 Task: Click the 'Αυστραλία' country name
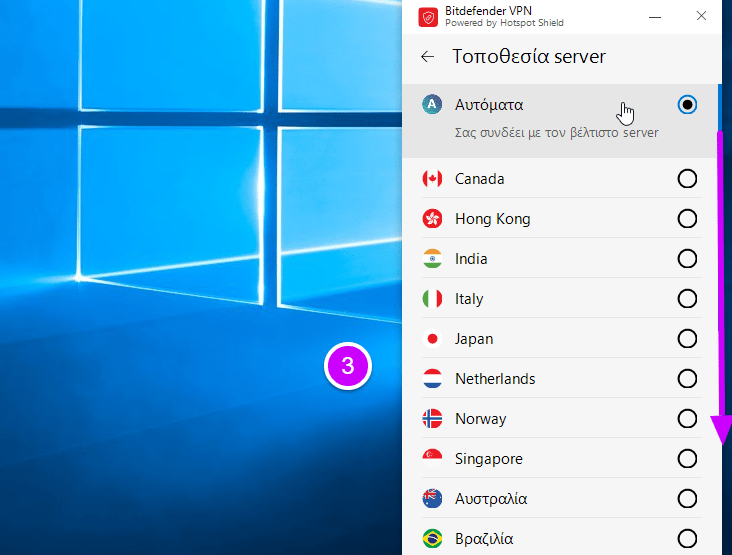point(491,499)
